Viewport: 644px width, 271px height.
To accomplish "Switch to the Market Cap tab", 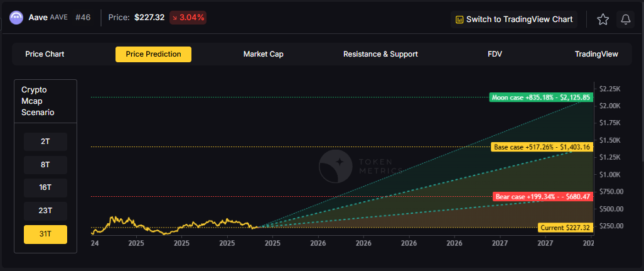I will click(263, 54).
